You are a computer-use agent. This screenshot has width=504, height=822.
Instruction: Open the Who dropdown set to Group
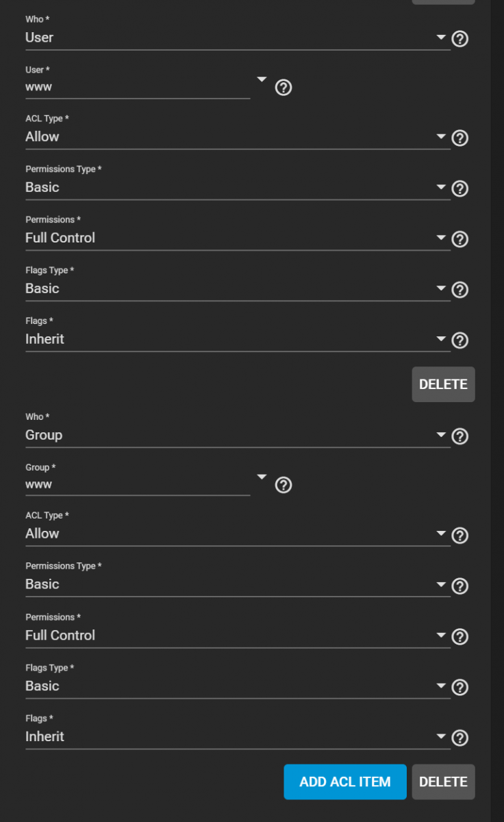point(238,435)
